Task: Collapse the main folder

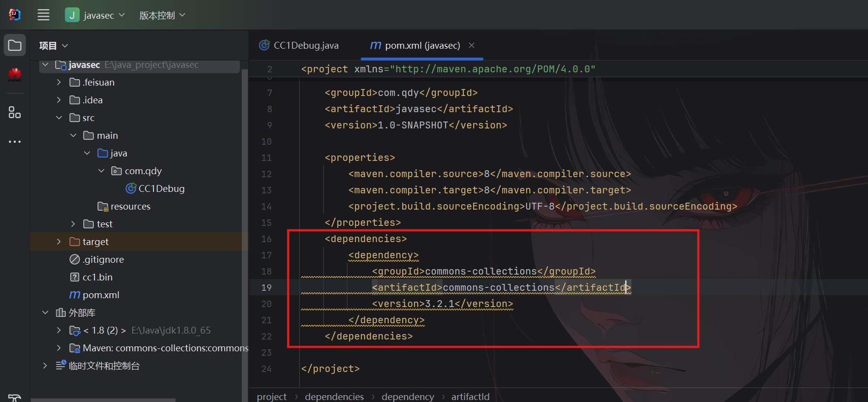Action: (x=73, y=135)
